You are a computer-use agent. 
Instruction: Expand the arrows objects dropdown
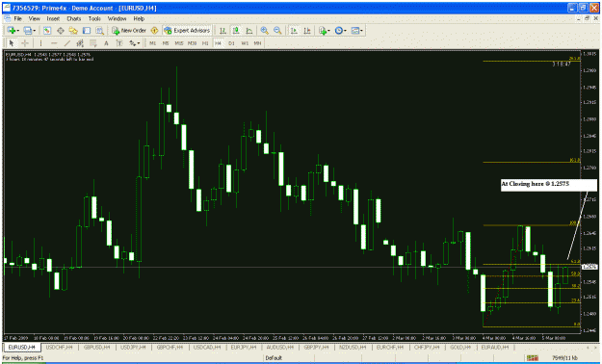[x=139, y=43]
